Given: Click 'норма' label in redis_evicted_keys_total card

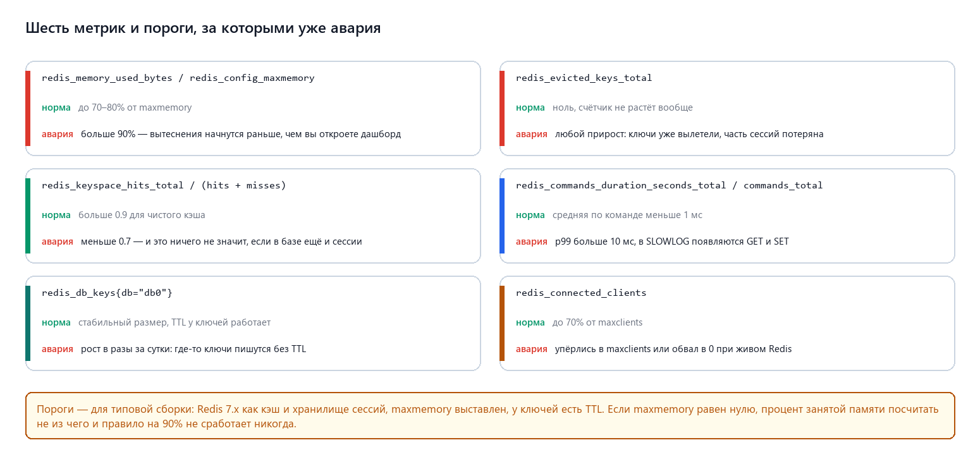Looking at the screenshot, I should (530, 107).
